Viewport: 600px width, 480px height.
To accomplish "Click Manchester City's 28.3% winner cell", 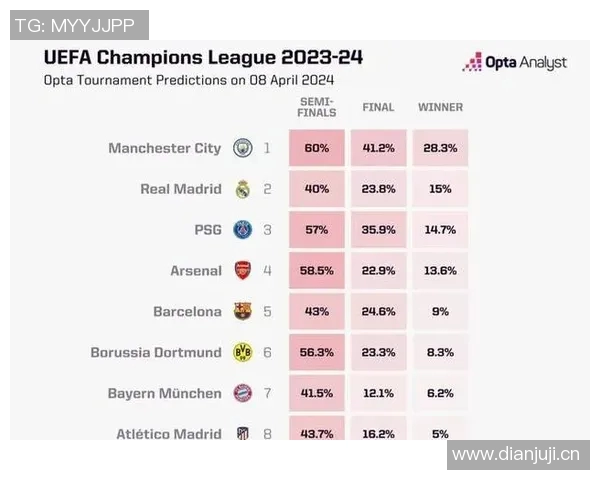I will click(x=440, y=148).
